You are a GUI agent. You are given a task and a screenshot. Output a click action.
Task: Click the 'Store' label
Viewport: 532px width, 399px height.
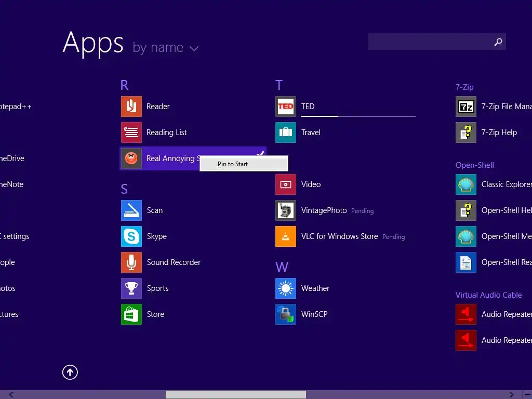(x=155, y=314)
